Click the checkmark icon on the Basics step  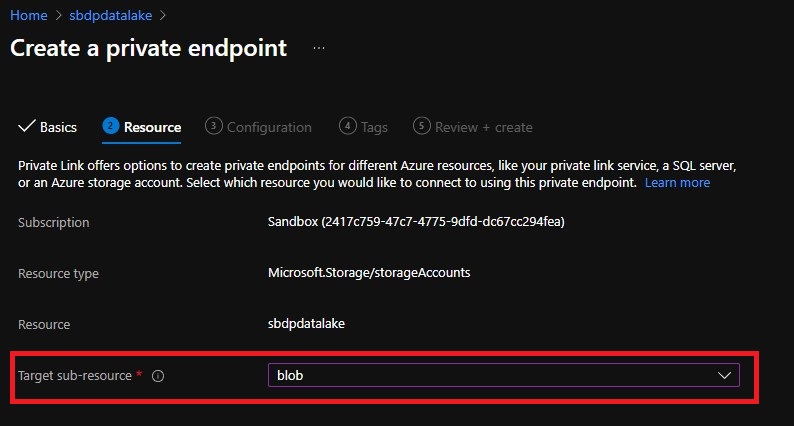(26, 127)
